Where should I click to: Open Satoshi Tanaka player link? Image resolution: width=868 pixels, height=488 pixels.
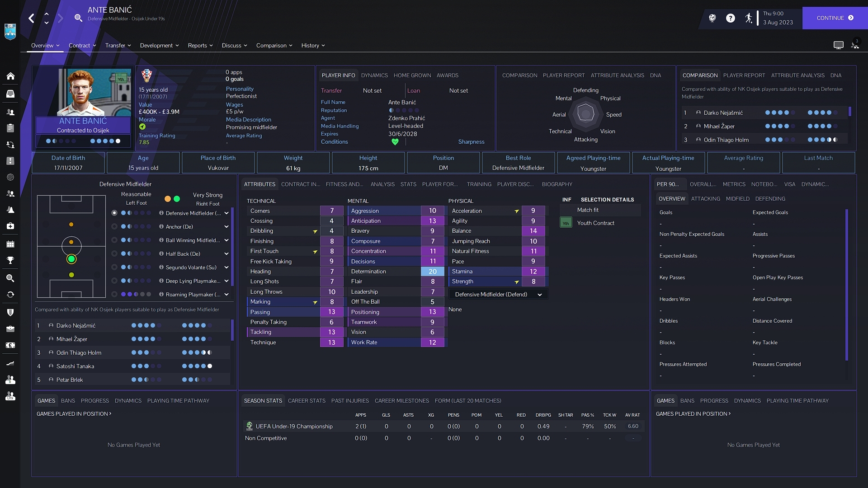(x=75, y=366)
